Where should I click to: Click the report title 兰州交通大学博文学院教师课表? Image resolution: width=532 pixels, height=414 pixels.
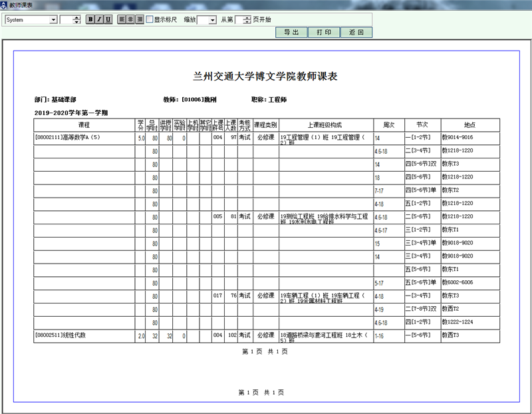(265, 76)
